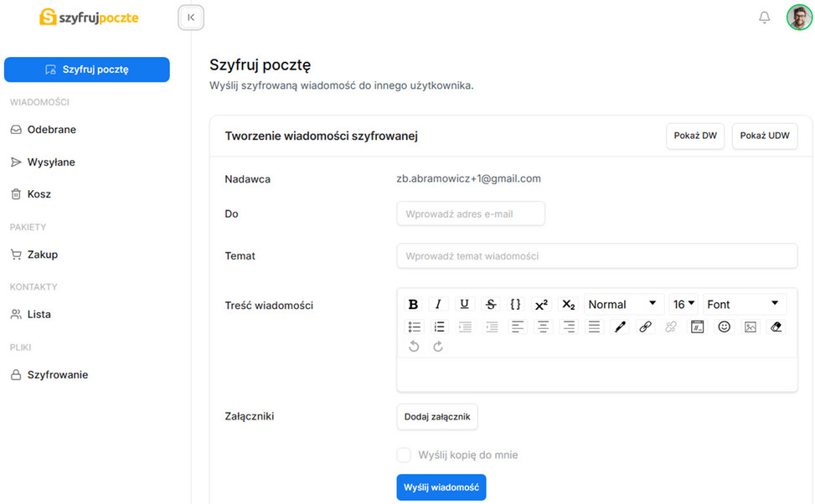Click the 'Dodaj załącznik' button
Screen dimensions: 815x504
(436, 417)
